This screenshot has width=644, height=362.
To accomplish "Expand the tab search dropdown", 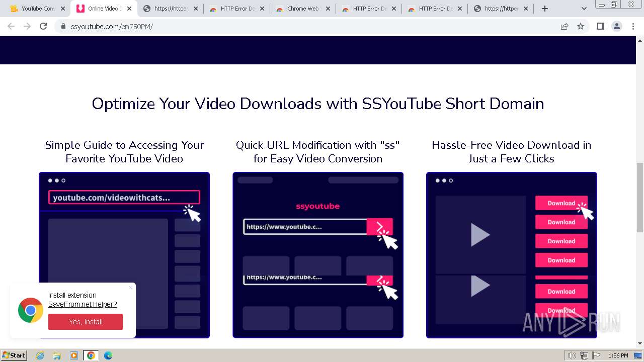I will pyautogui.click(x=584, y=9).
